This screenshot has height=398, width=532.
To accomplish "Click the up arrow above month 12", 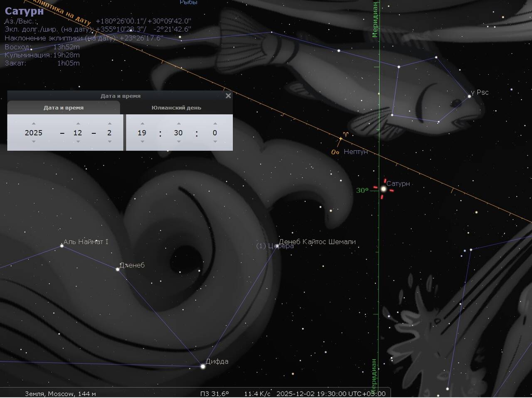I will [x=78, y=123].
